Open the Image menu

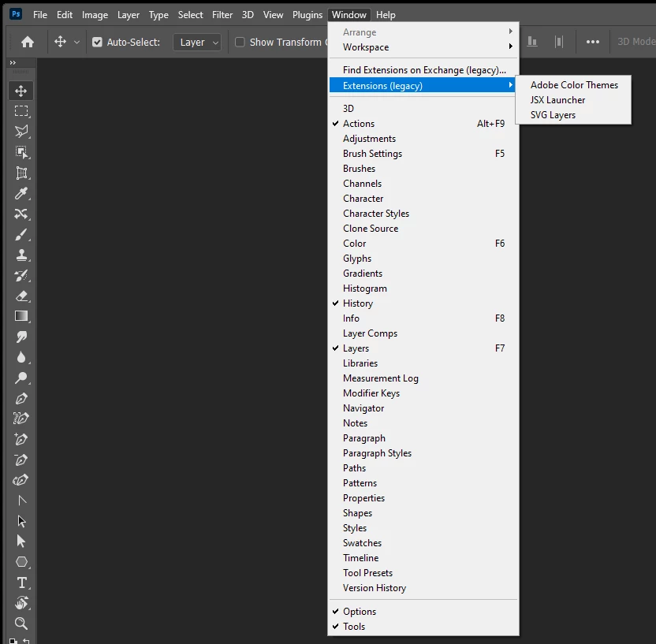pos(95,15)
